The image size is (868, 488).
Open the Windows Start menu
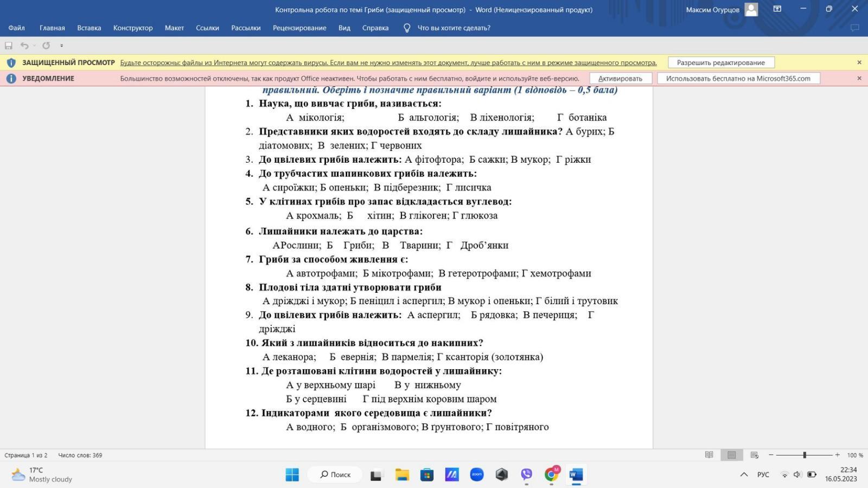pos(292,474)
